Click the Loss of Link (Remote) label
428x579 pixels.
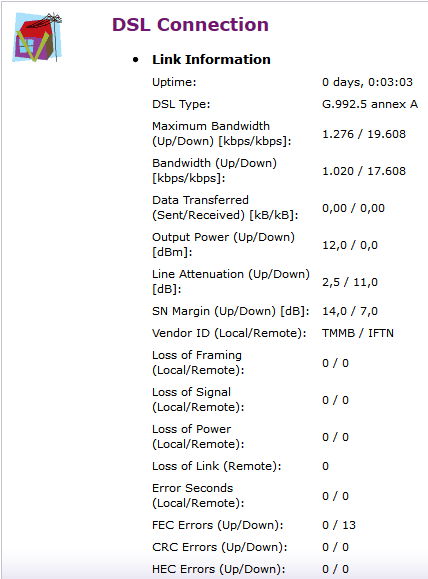[x=217, y=466]
